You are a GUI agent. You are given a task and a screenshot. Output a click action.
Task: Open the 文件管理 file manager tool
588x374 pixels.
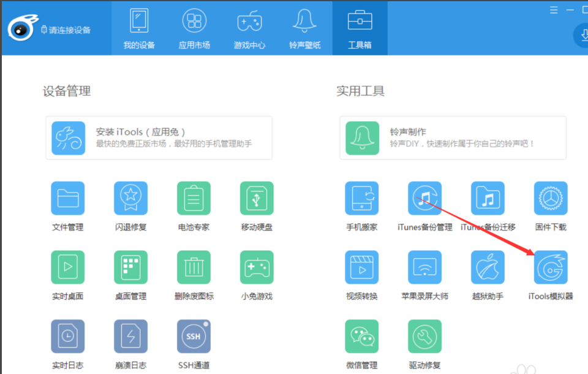[67, 199]
